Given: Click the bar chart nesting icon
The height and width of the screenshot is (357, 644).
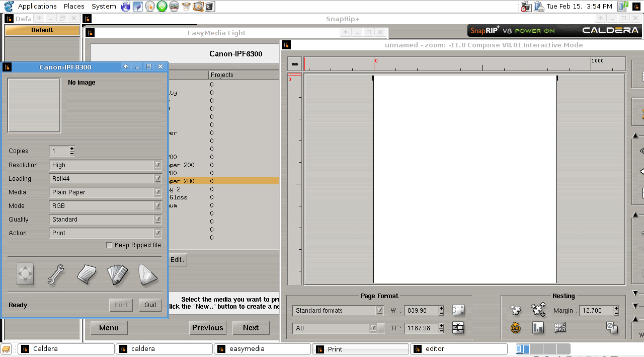Looking at the screenshot, I should 538,328.
